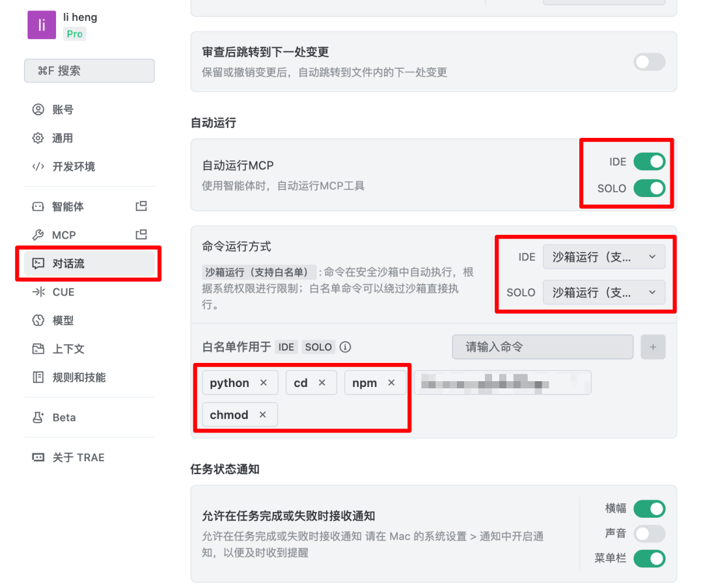Open the 规则和技能 settings section
This screenshot has height=588, width=703.
click(x=89, y=377)
